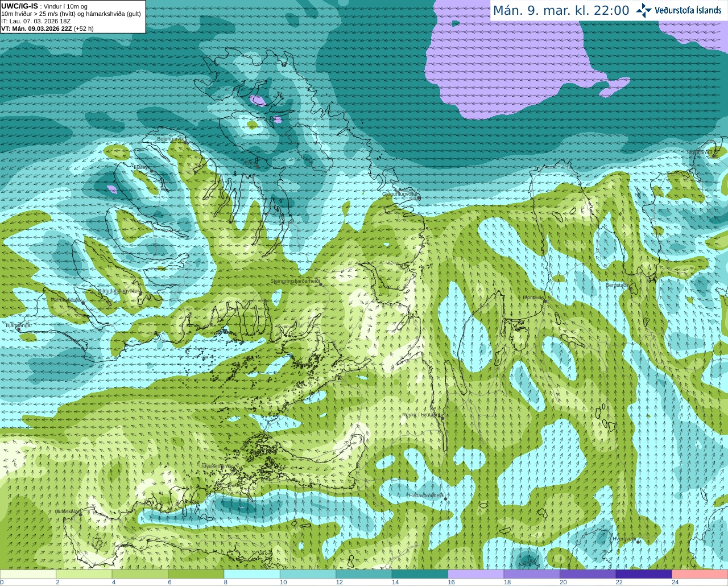The image size is (728, 586).
Task: Click the Gufuskálar station label
Action: 67,511
